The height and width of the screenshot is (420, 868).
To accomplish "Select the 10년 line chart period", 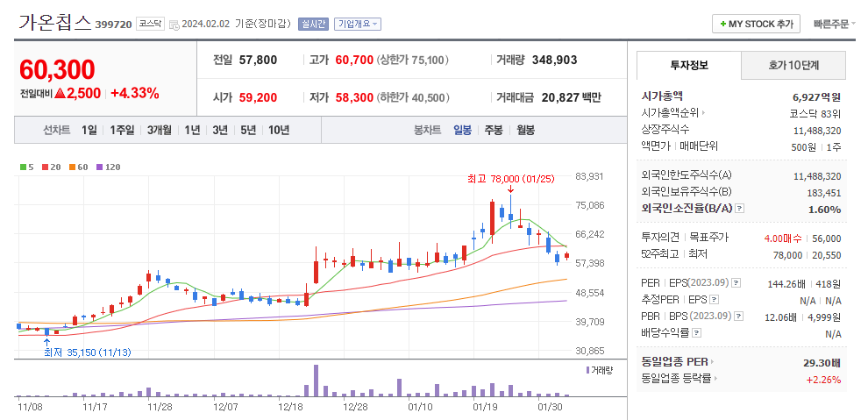I will pos(279,131).
